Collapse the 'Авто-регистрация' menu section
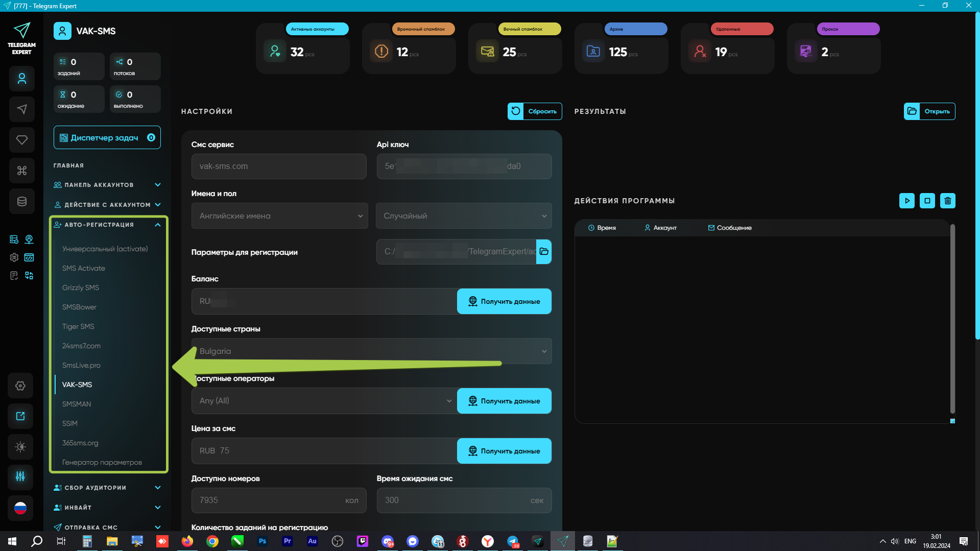Image resolution: width=980 pixels, height=551 pixels. pyautogui.click(x=108, y=225)
